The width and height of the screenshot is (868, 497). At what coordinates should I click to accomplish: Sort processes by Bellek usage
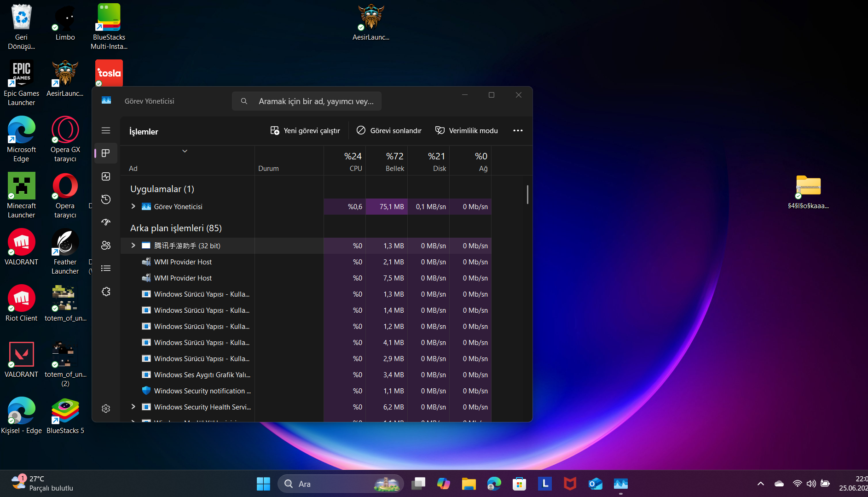coord(387,161)
